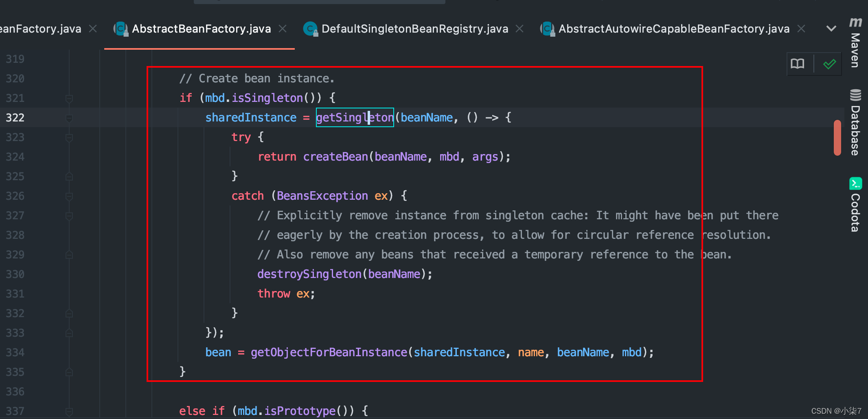Close DefaultSingletonBeanRegistry.java tab

tap(519, 29)
